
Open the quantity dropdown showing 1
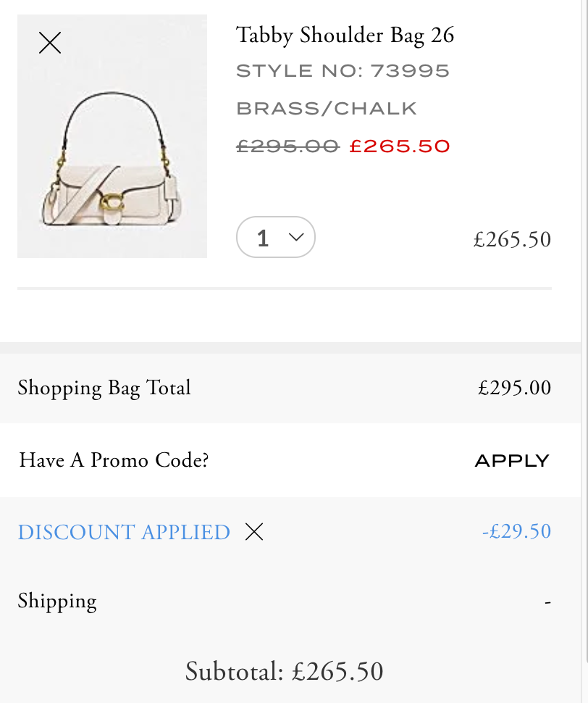(275, 237)
